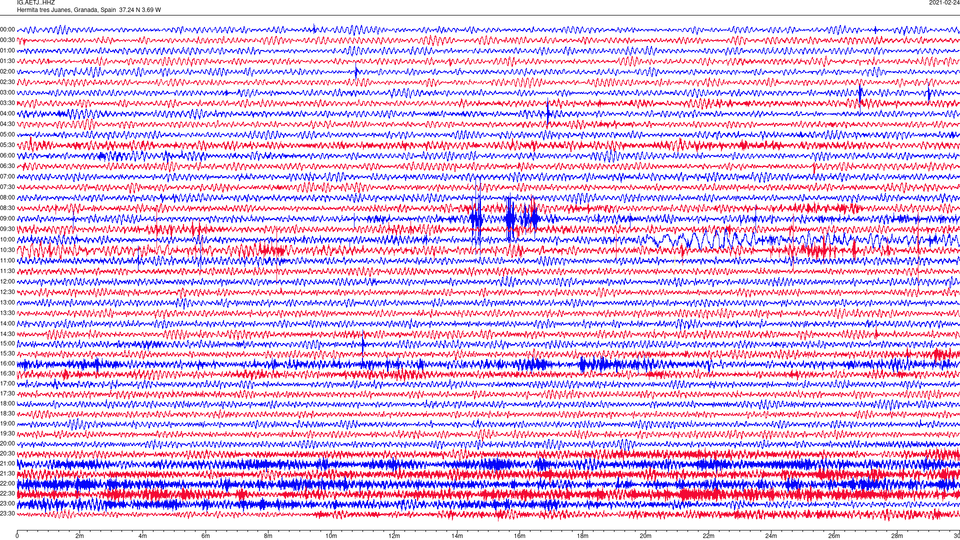This screenshot has width=960, height=540.
Task: Click the 10:00 time label
Action: (7, 239)
